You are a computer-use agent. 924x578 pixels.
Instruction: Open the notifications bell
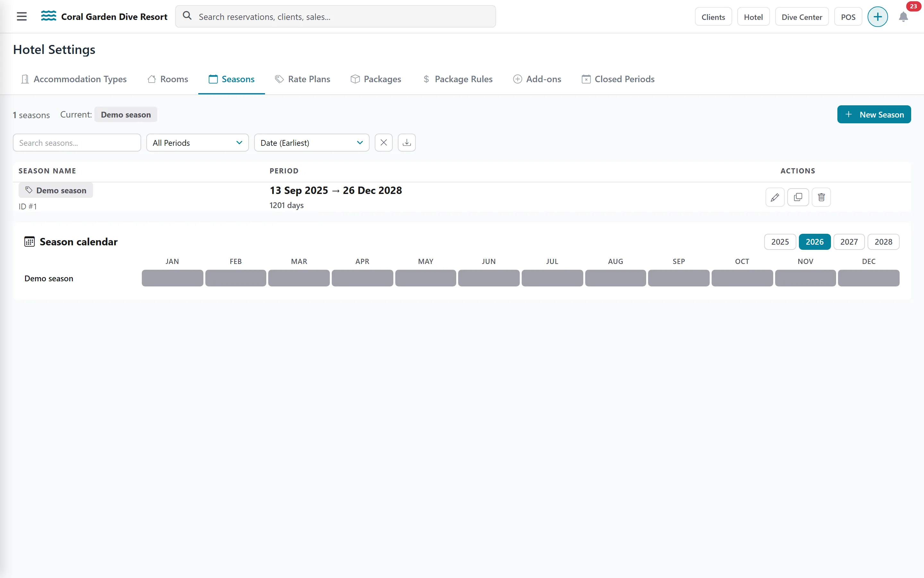(x=903, y=17)
